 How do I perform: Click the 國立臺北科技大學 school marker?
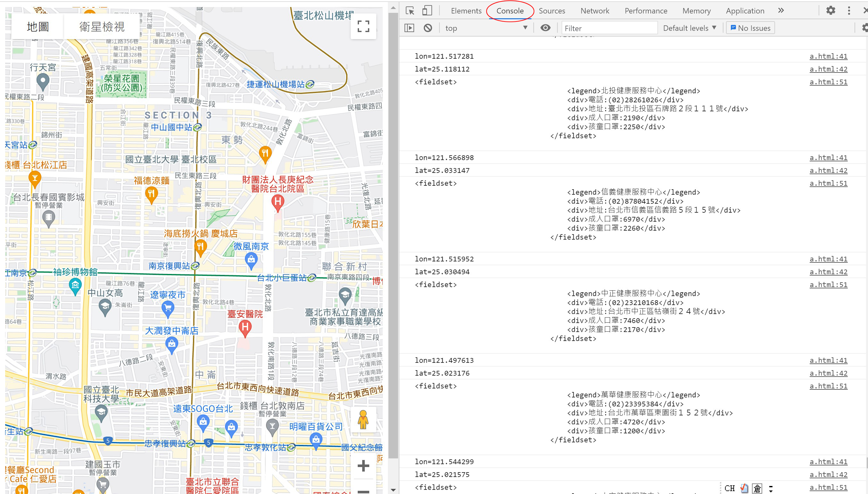pyautogui.click(x=101, y=413)
